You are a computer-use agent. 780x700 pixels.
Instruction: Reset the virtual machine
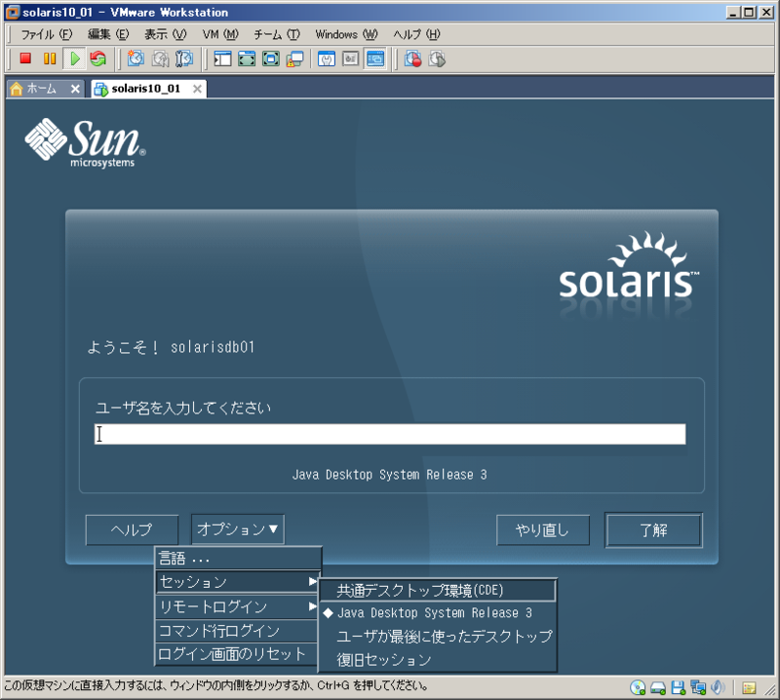[x=100, y=58]
